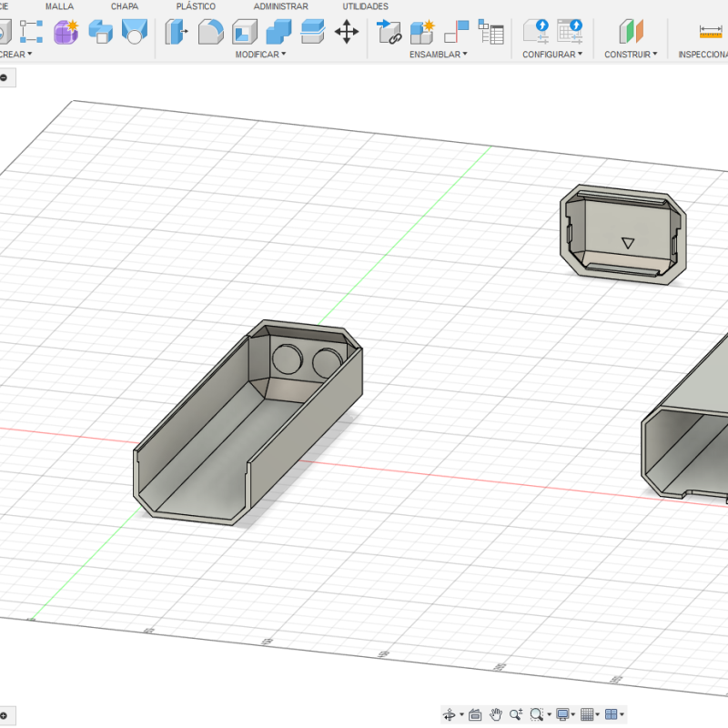Open the purple Create Form tool
The image size is (728, 728).
(66, 33)
